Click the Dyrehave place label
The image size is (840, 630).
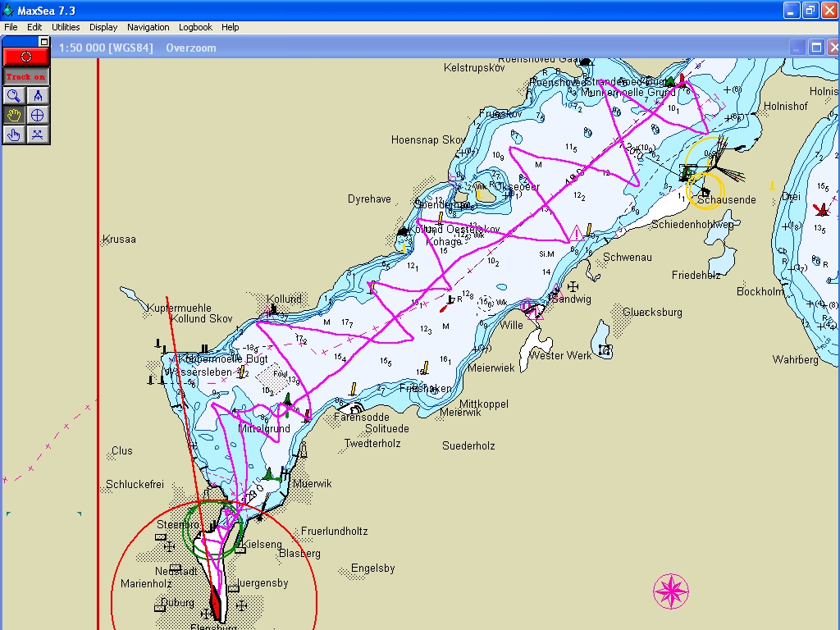(x=369, y=199)
